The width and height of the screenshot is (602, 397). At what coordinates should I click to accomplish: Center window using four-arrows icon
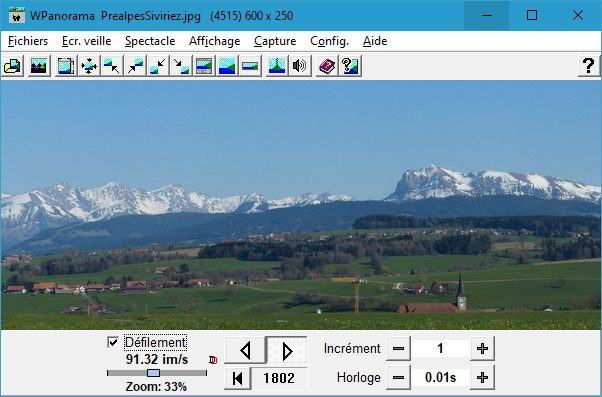(x=89, y=66)
